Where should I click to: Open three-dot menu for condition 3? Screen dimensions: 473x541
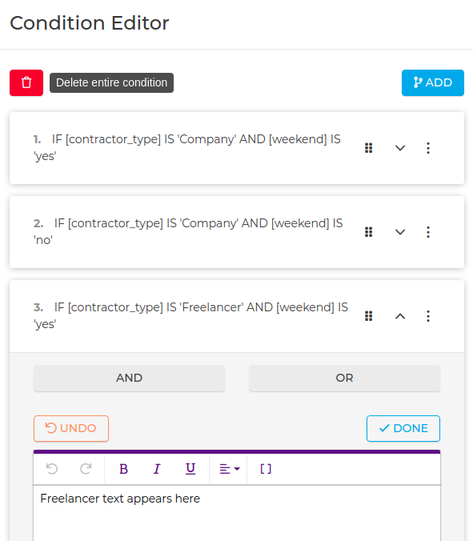(x=428, y=316)
